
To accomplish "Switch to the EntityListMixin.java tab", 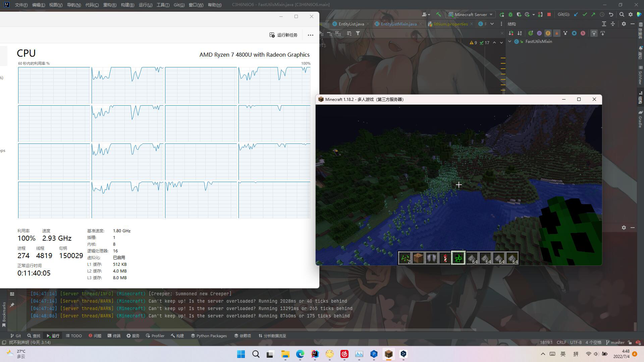I will pos(398,24).
